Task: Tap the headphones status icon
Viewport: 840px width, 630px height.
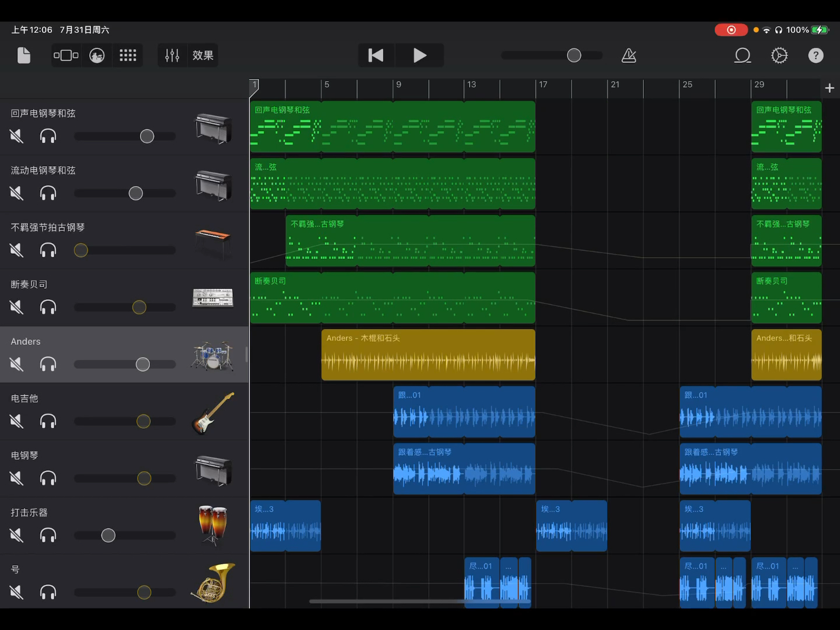Action: coord(779,30)
